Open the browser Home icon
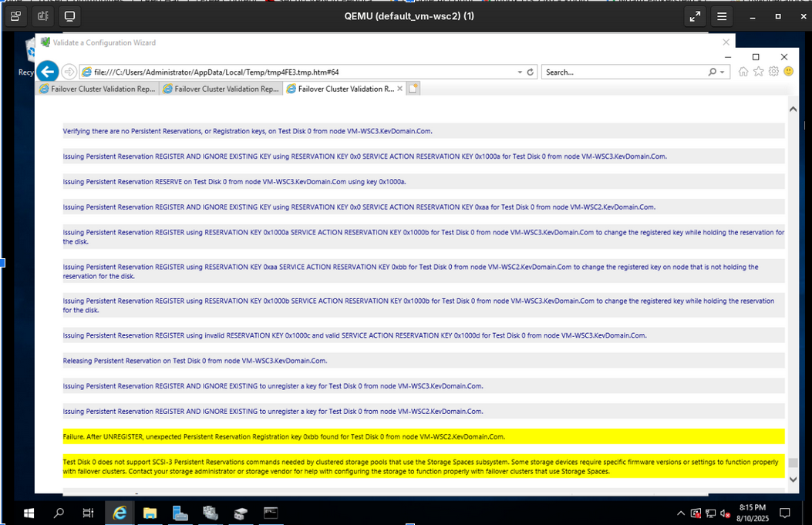Viewport: 812px width, 525px height. [x=743, y=72]
